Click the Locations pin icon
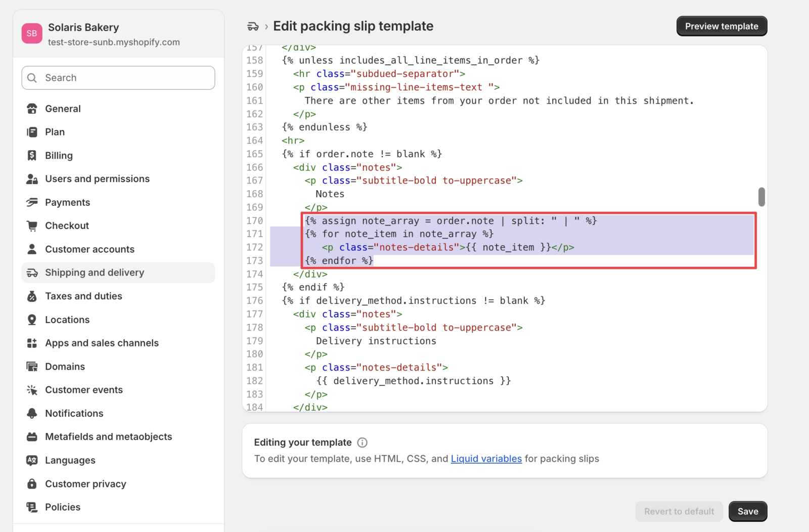This screenshot has width=809, height=532. [x=32, y=320]
